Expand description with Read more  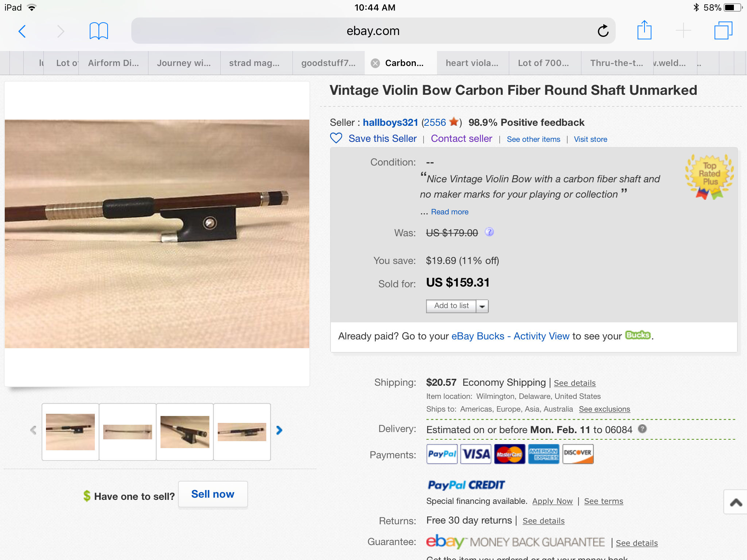click(x=450, y=212)
